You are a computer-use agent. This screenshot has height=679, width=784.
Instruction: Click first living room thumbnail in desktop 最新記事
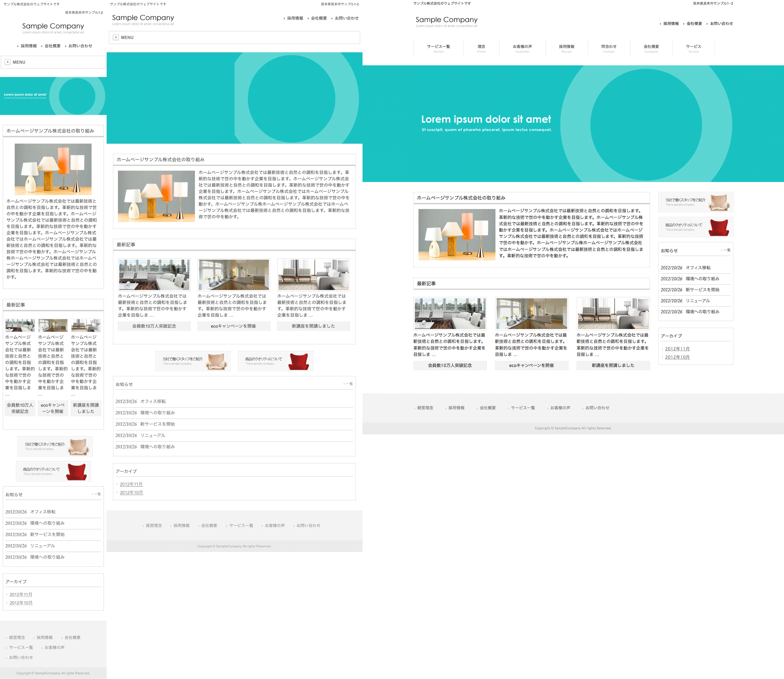point(449,313)
